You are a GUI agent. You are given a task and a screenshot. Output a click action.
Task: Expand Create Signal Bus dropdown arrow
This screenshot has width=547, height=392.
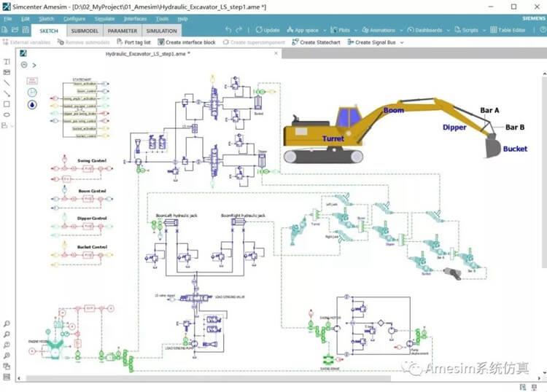point(402,42)
